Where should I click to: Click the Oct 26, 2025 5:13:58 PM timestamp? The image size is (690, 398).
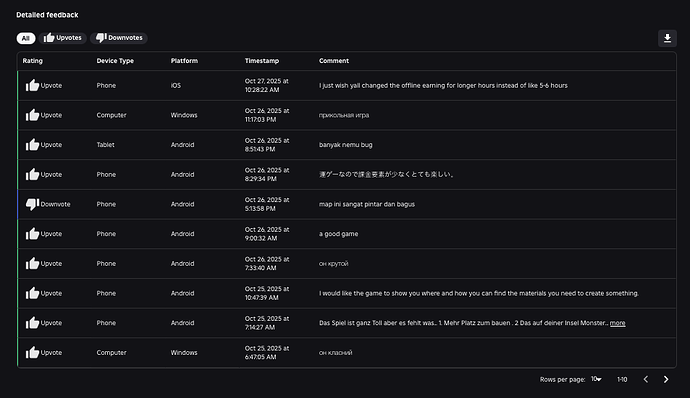point(267,204)
